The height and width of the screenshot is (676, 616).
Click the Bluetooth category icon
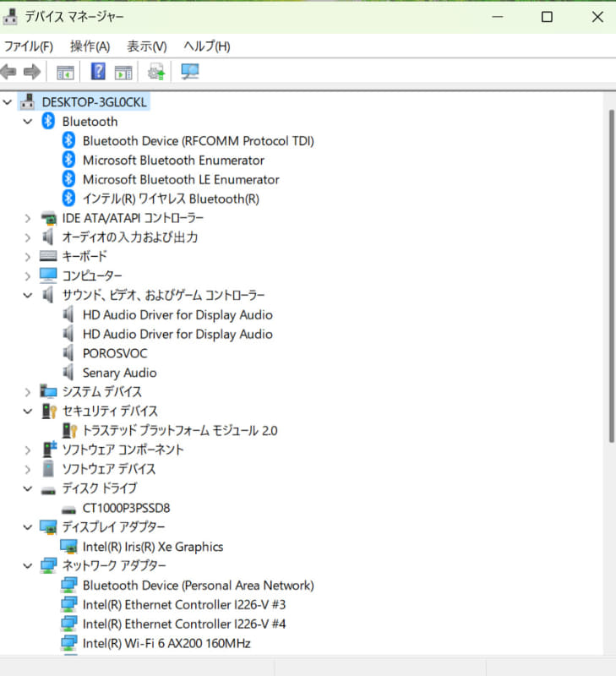pos(48,121)
